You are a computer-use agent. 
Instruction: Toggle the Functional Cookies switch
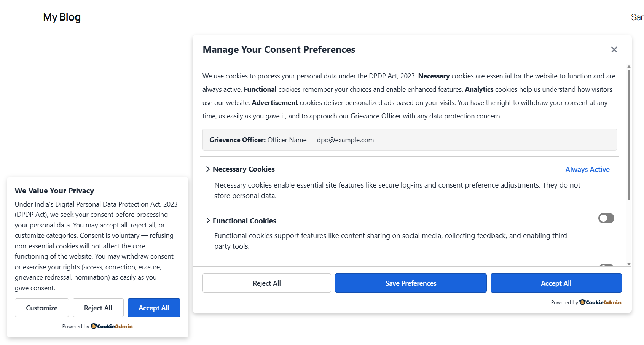click(606, 218)
